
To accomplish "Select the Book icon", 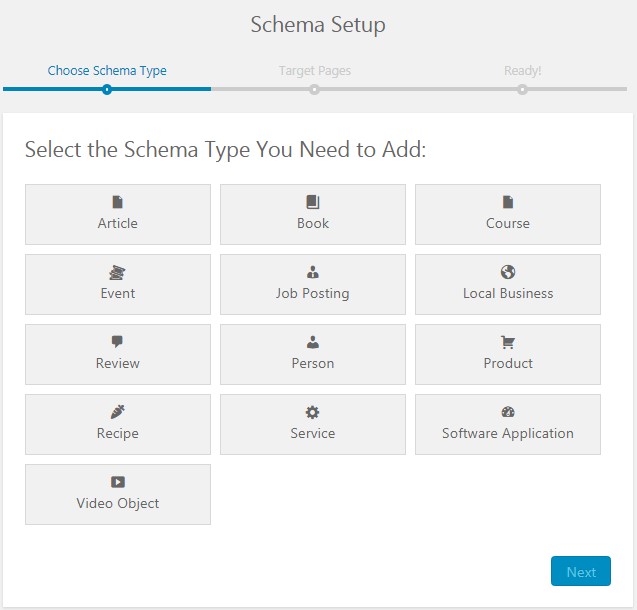I will click(x=313, y=202).
